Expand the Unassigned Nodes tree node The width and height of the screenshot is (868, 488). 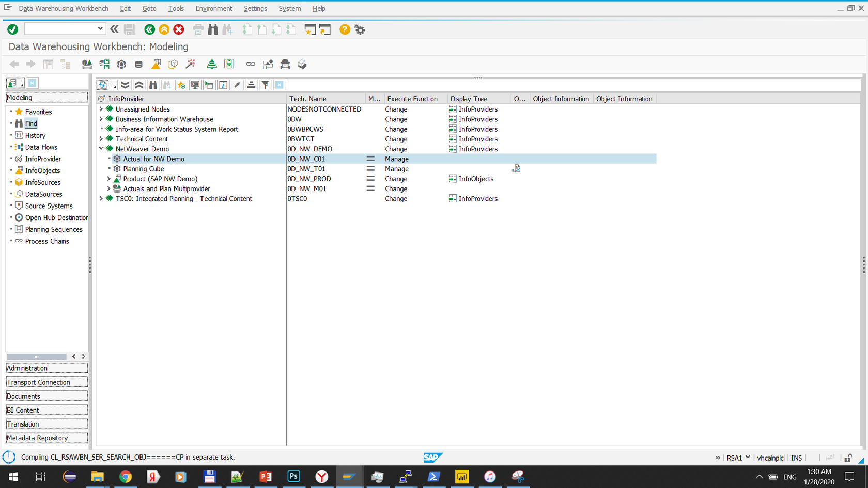coord(101,109)
